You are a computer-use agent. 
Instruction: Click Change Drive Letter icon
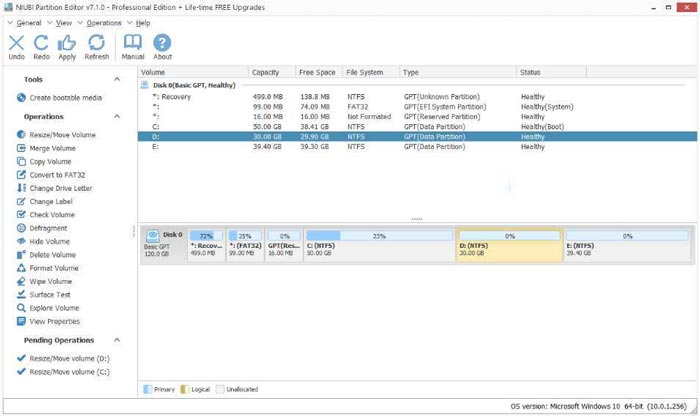coord(21,188)
